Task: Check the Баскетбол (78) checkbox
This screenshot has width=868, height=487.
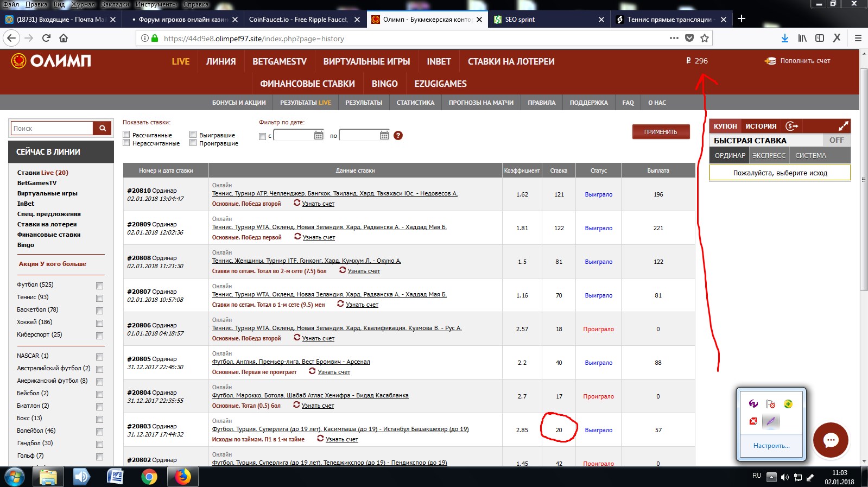Action: tap(99, 311)
